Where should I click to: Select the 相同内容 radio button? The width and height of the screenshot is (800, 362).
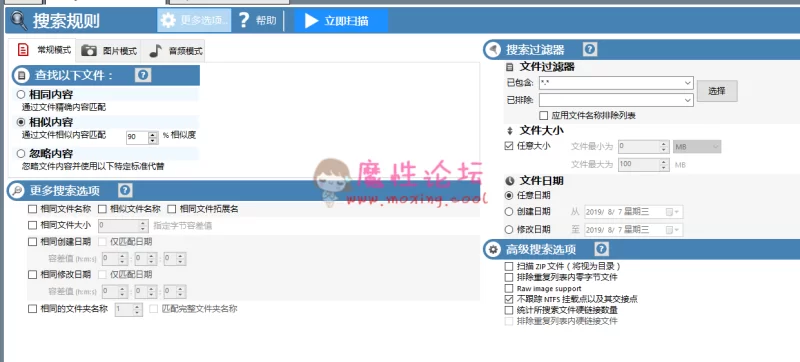(x=21, y=94)
